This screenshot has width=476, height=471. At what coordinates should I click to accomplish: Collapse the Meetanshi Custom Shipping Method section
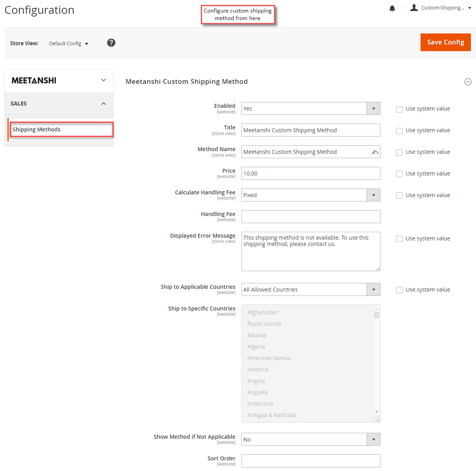(468, 82)
